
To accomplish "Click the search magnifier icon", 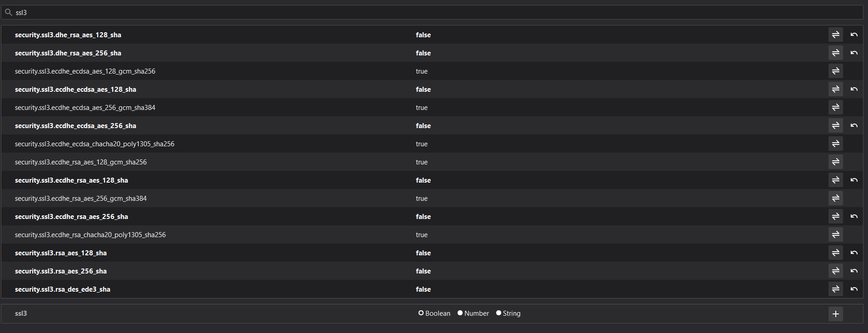I will (8, 12).
